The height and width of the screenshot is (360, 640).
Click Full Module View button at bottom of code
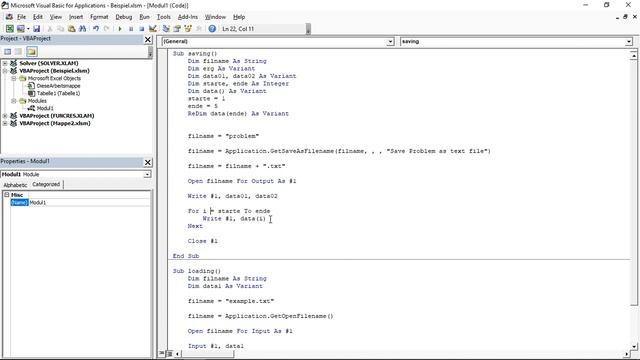169,353
